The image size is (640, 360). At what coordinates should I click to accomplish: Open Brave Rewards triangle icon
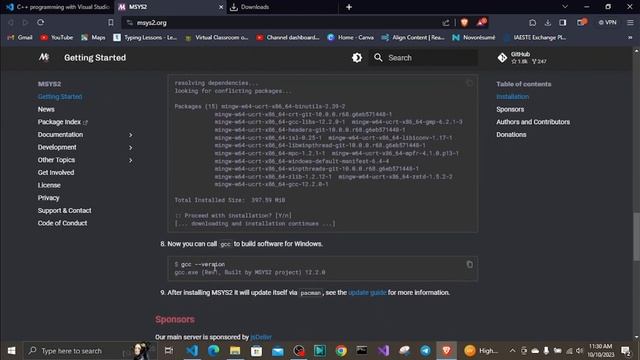(481, 22)
